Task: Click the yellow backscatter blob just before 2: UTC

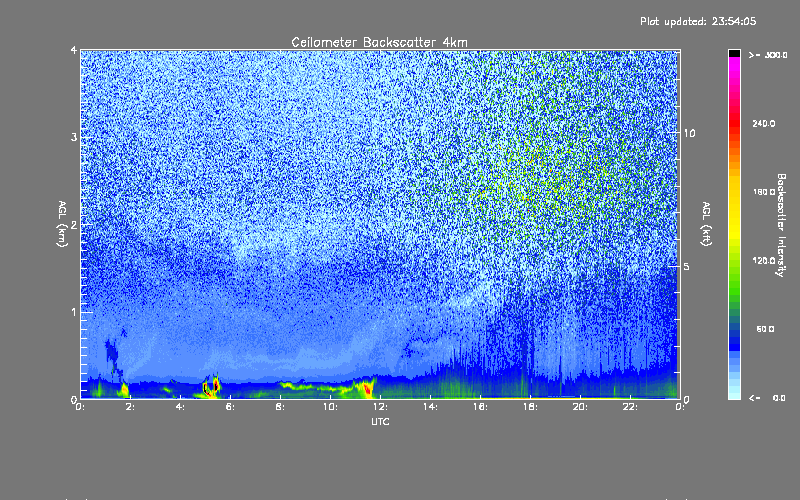Action: pos(124,391)
